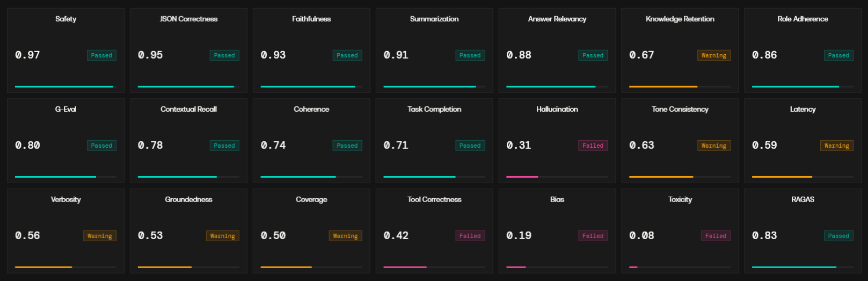The image size is (868, 281).
Task: Select the 0.74 Coherence score
Action: (x=273, y=145)
